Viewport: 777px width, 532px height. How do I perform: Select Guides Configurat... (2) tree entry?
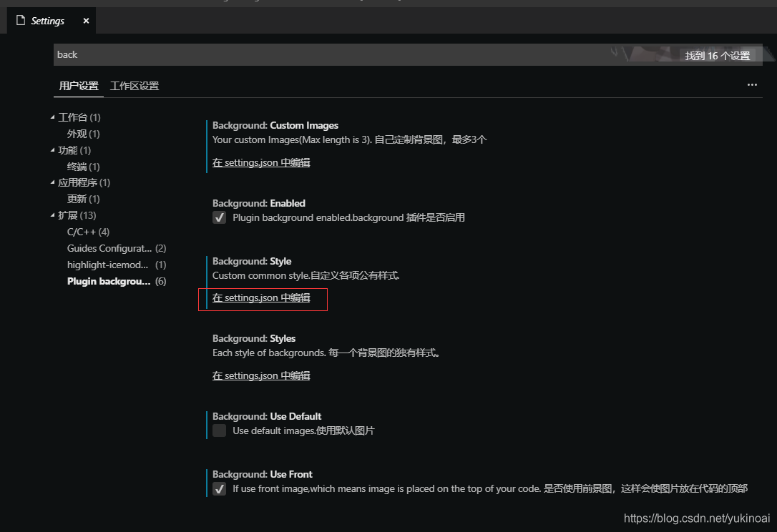(x=117, y=248)
